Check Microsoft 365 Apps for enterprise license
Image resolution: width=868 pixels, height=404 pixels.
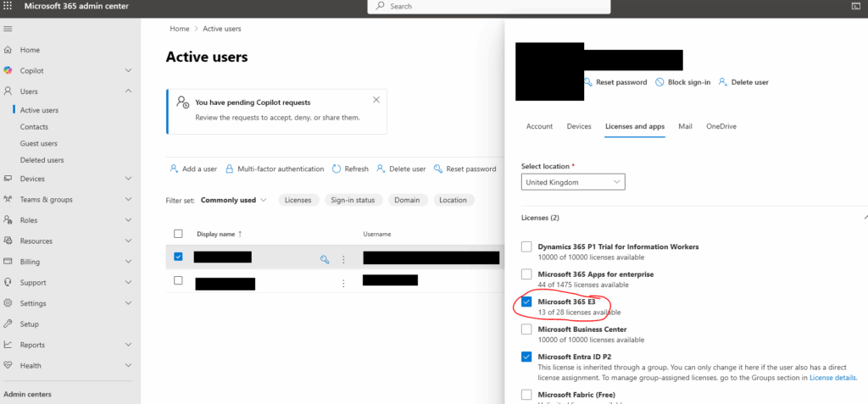526,274
